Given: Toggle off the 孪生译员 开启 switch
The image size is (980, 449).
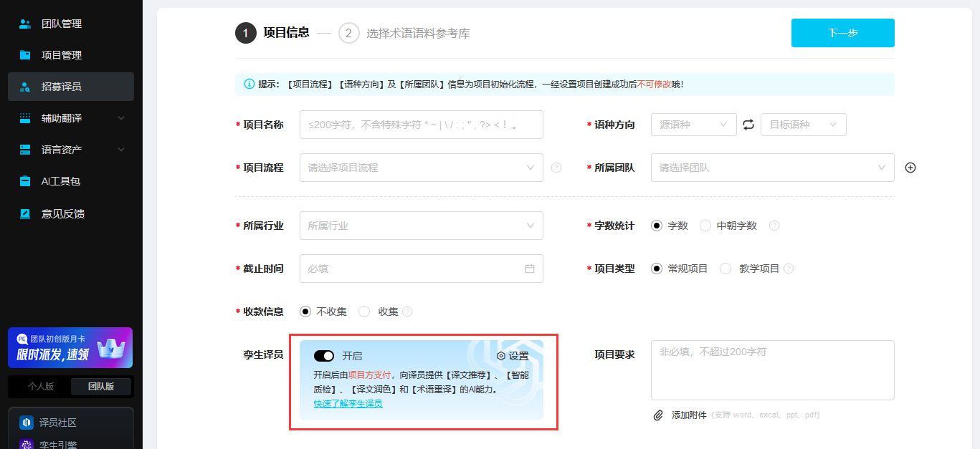Looking at the screenshot, I should [x=324, y=356].
